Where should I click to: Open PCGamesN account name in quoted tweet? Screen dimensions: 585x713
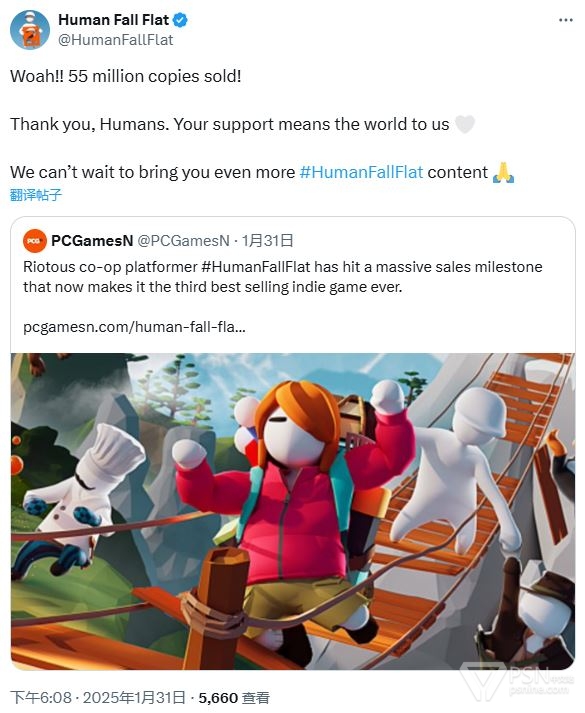[92, 241]
